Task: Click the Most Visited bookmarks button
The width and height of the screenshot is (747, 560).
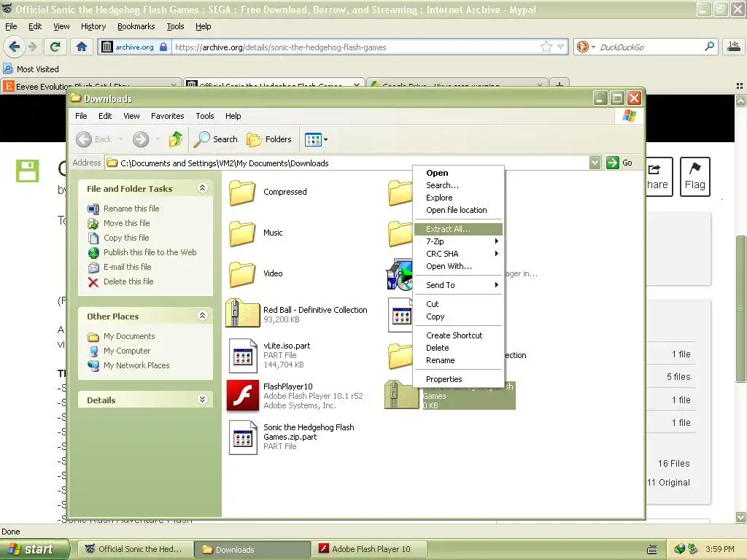Action: [31, 69]
